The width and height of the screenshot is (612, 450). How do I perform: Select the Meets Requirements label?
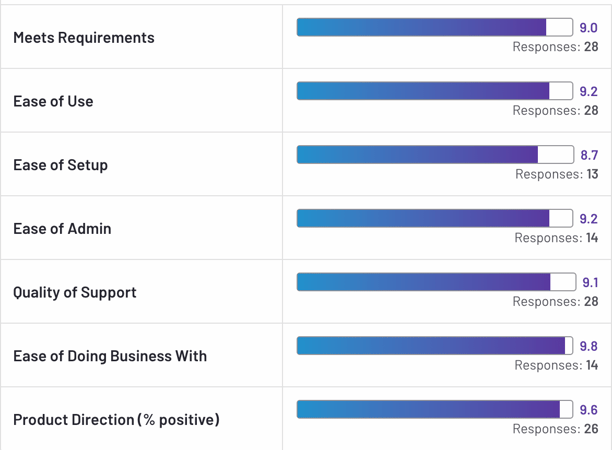[84, 38]
